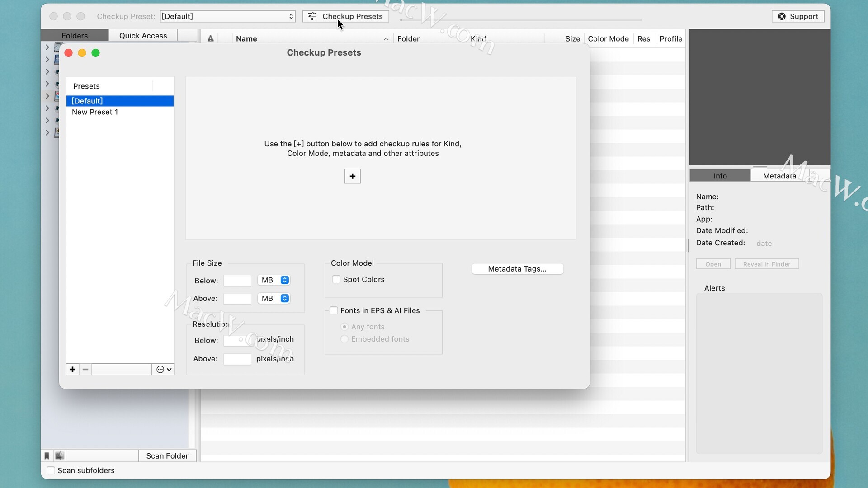Select the Any fonts radio button
Viewport: 868px width, 488px height.
(344, 327)
